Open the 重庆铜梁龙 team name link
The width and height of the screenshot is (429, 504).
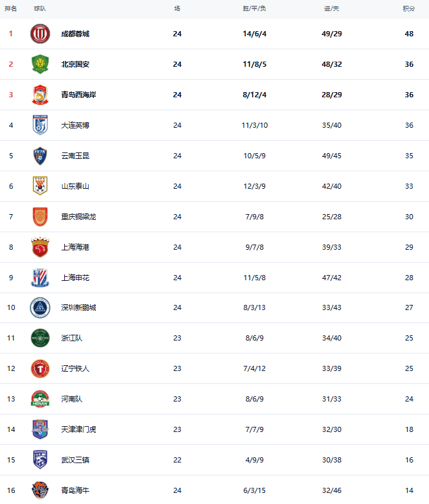coord(78,217)
